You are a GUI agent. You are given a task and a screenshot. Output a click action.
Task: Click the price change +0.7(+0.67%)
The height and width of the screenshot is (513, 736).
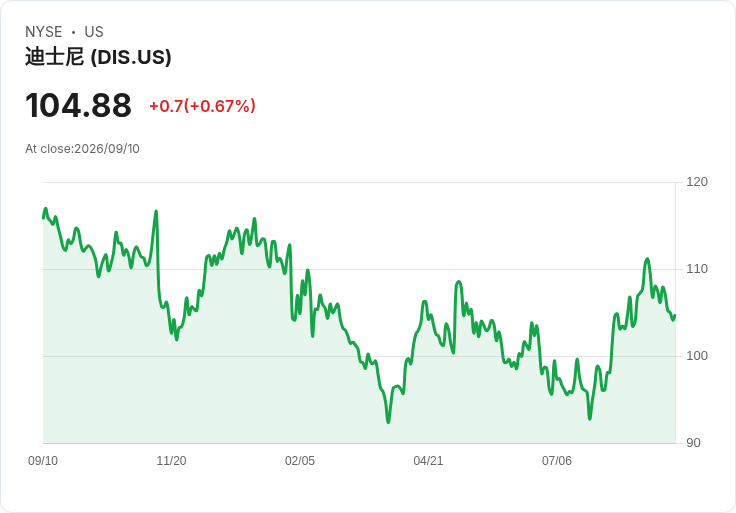202,106
